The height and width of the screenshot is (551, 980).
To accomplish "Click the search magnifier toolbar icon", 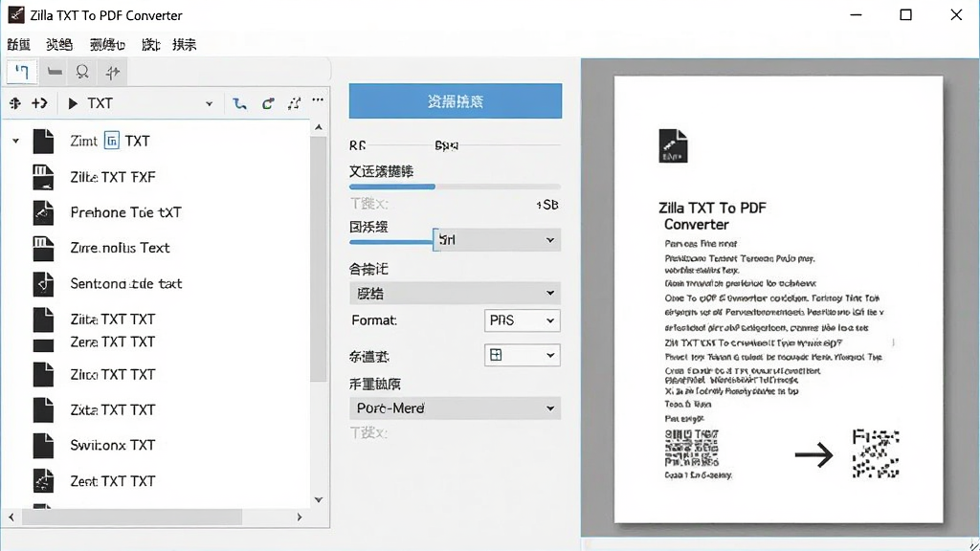I will pos(82,72).
